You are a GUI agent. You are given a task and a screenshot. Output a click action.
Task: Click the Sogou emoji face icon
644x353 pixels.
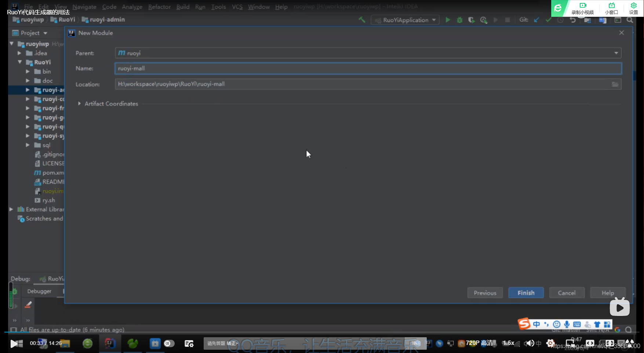tap(557, 324)
